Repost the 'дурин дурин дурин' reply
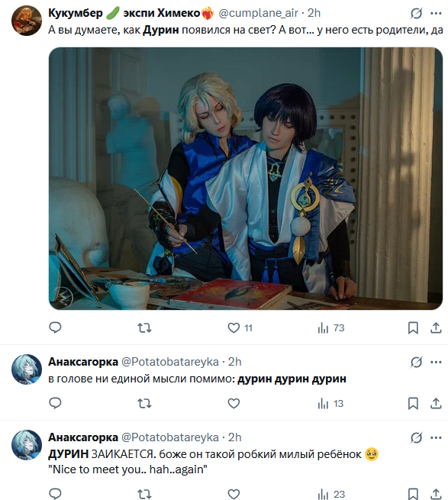Screen dimensions: 448x500 [x=144, y=403]
